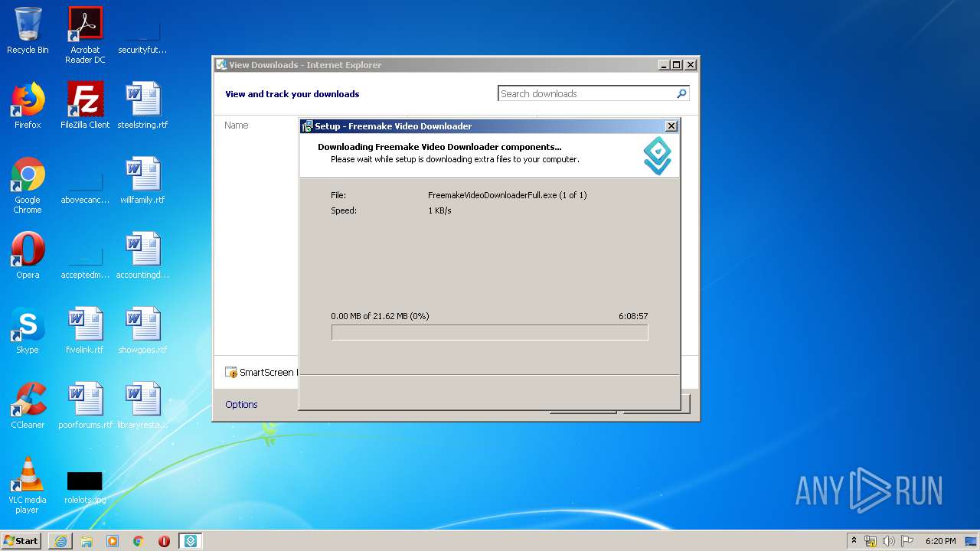
Task: Select the fivelink.rtf document icon
Action: coord(85,331)
